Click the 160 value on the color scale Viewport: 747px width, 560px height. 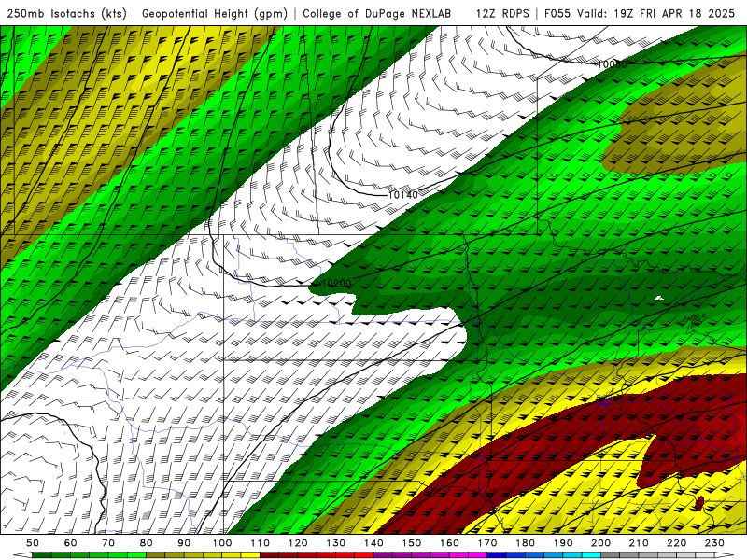click(x=449, y=543)
